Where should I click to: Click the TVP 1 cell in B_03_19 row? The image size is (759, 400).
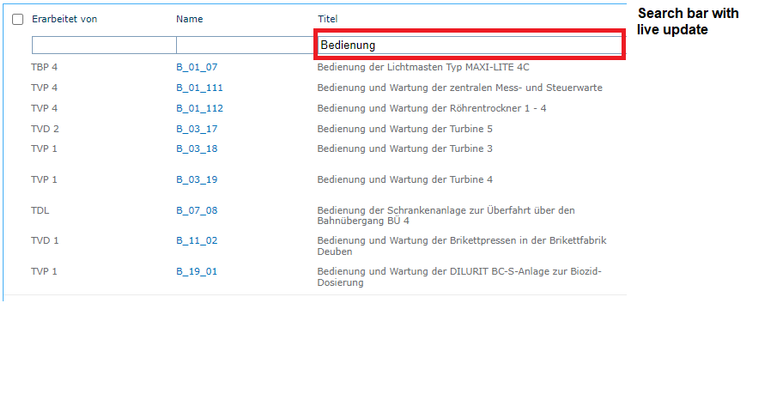point(44,180)
